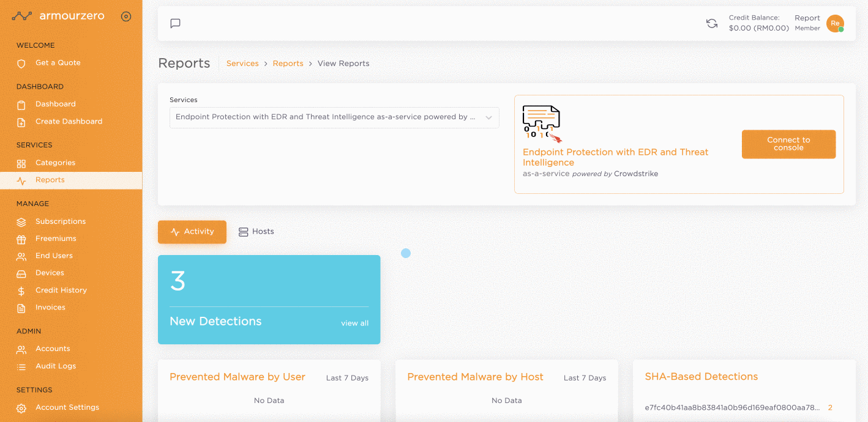Click the Dashboard clipboard icon
This screenshot has width=868, height=422.
coord(21,105)
